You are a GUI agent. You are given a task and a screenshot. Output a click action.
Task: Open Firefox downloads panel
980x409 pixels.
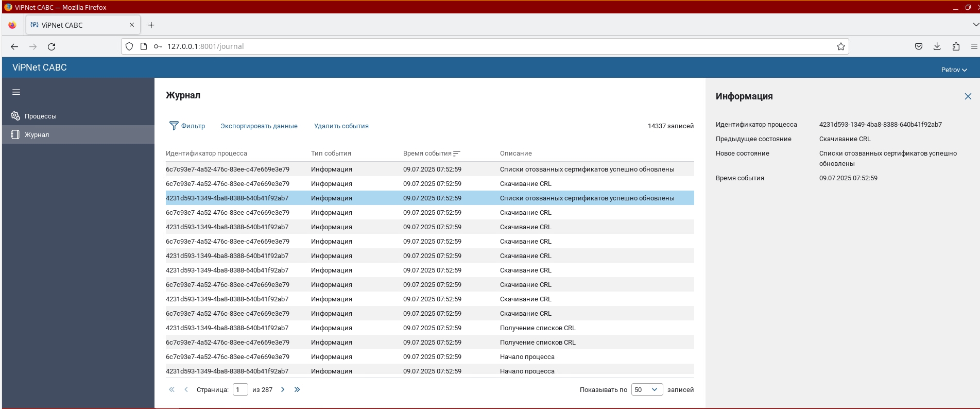click(x=937, y=46)
